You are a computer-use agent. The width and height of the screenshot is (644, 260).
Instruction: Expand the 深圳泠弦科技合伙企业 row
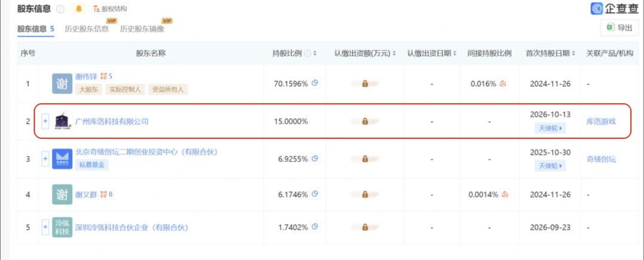pos(45,227)
